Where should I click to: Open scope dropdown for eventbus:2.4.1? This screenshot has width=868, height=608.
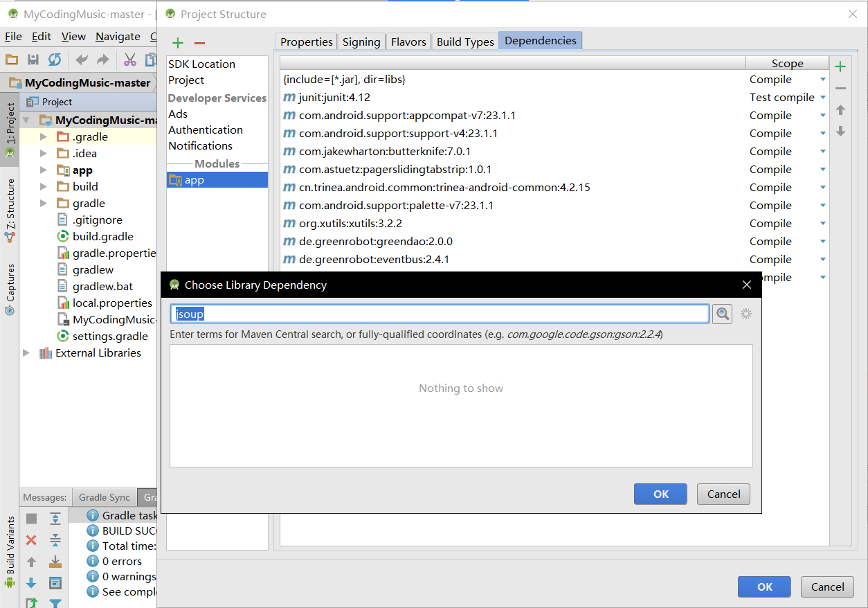[x=823, y=260]
